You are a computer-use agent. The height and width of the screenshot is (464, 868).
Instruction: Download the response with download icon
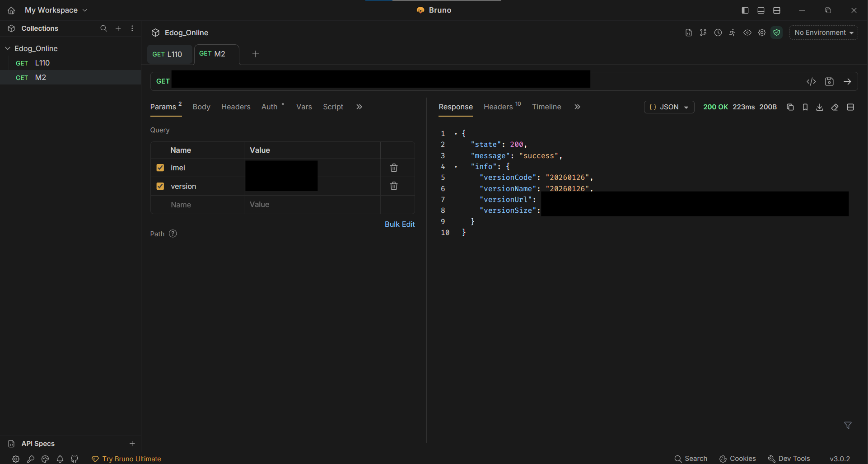pyautogui.click(x=820, y=107)
